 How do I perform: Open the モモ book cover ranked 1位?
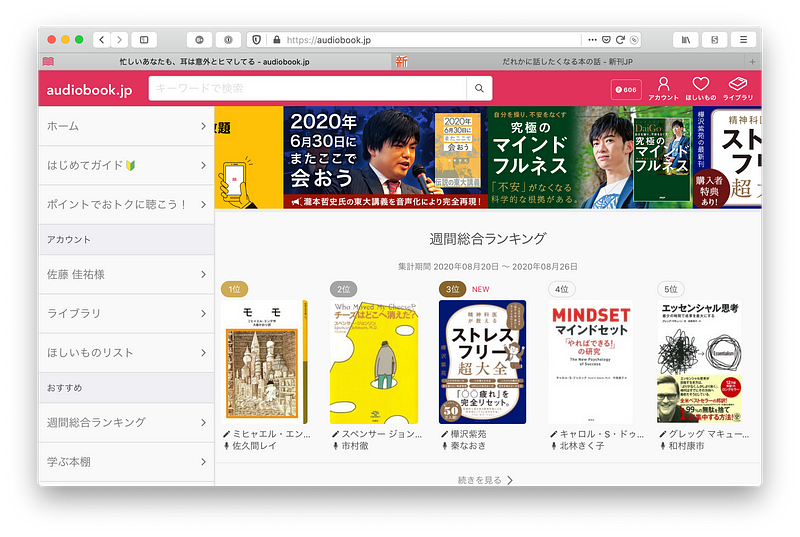[265, 362]
